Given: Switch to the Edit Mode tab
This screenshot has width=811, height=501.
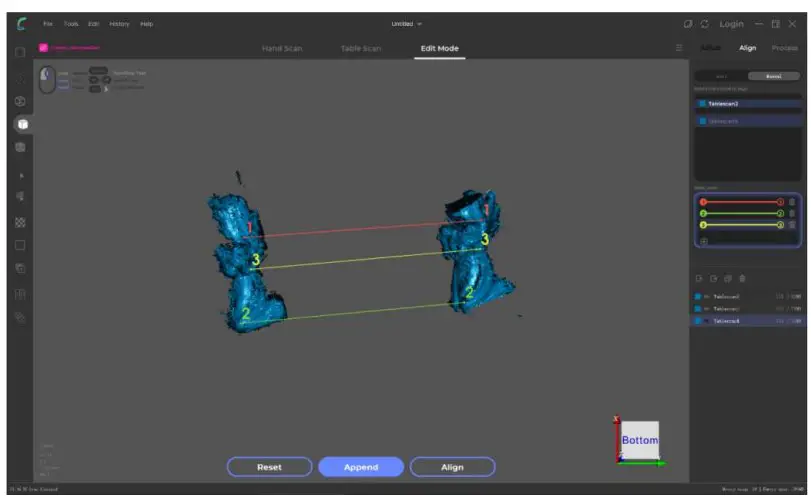Looking at the screenshot, I should (440, 48).
